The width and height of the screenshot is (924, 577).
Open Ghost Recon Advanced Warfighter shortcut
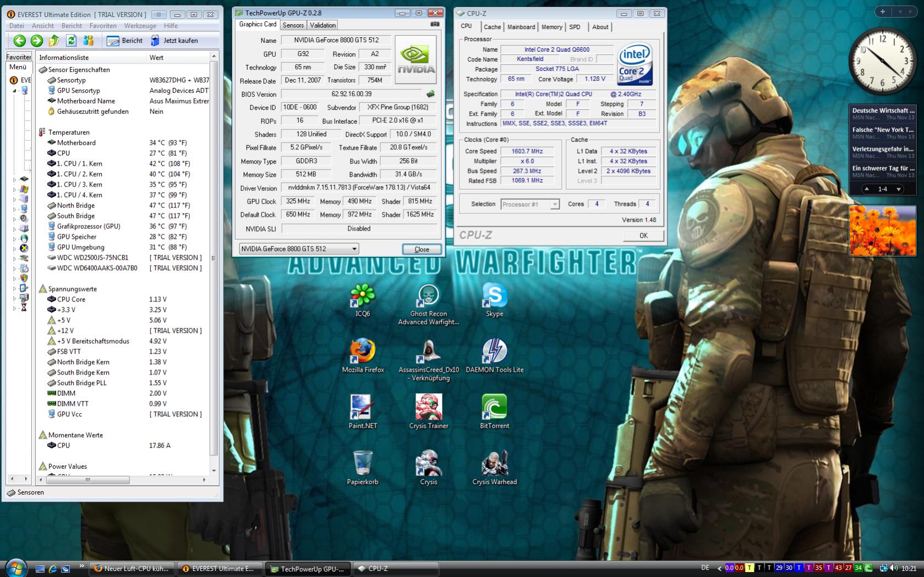tap(429, 305)
